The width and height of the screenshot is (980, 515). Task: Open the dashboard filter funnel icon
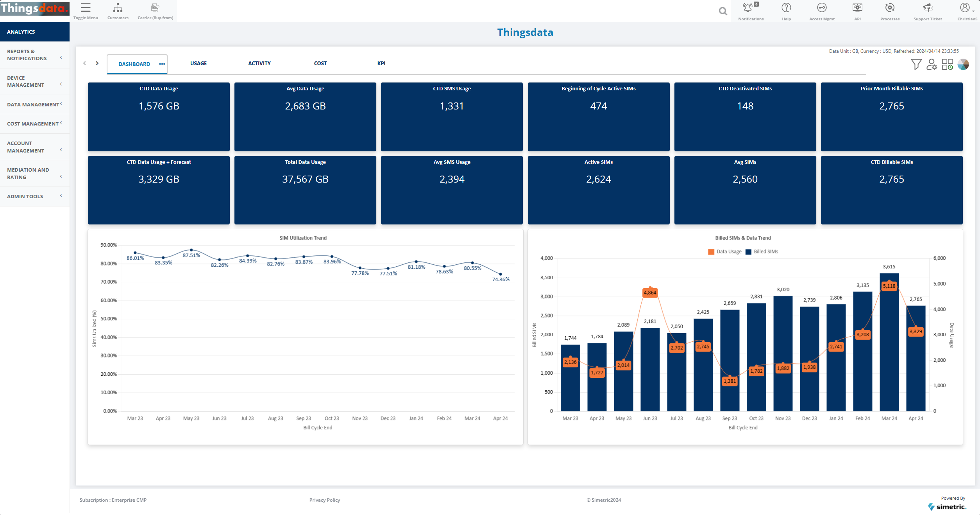click(x=916, y=64)
